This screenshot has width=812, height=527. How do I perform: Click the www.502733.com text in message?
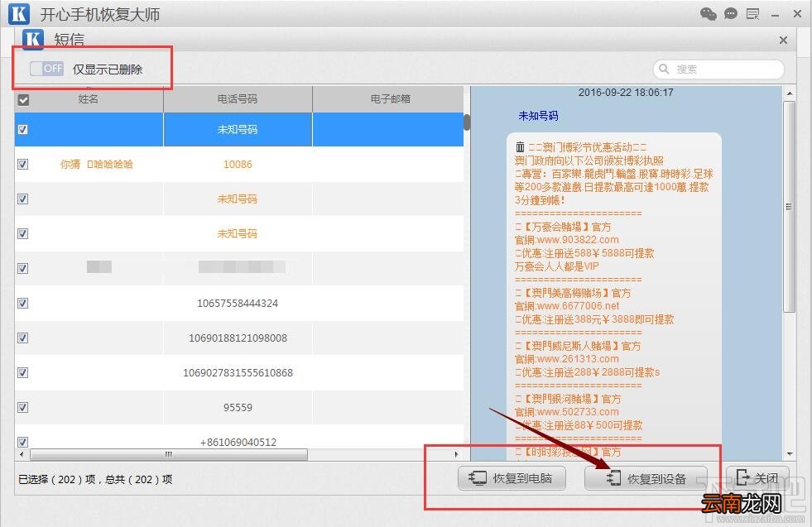578,412
